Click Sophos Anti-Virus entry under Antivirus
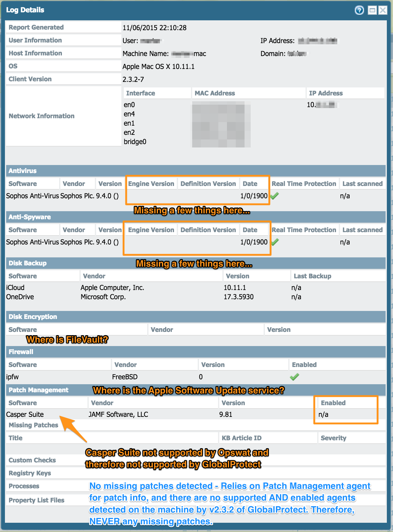 point(32,196)
